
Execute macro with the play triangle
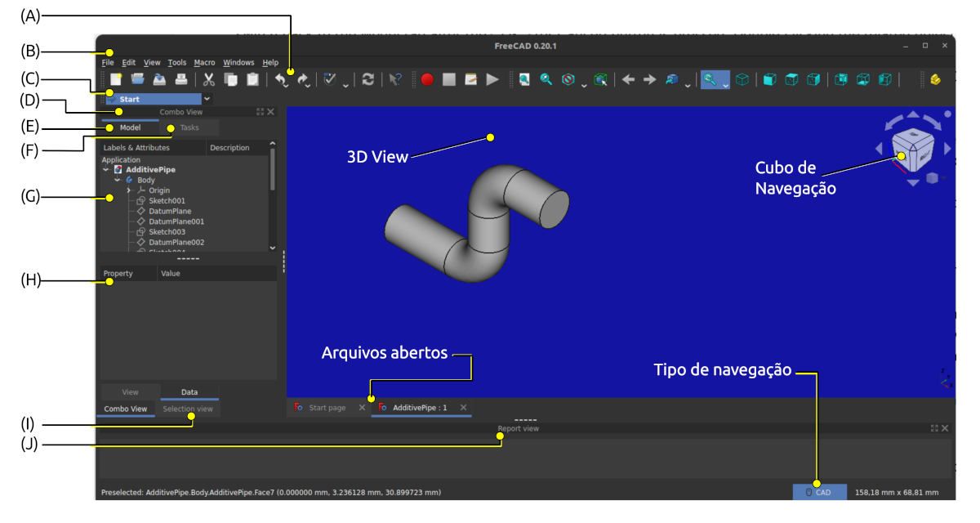point(492,79)
